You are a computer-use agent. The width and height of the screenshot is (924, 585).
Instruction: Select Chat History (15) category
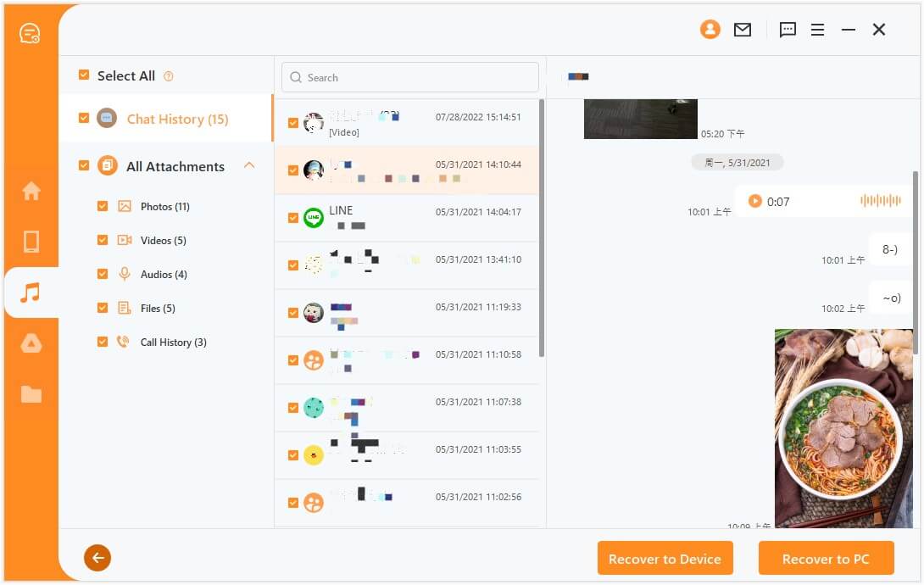tap(177, 120)
